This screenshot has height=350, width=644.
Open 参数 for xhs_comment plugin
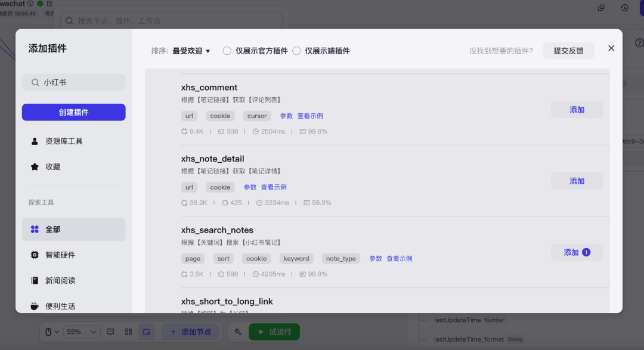click(x=286, y=116)
